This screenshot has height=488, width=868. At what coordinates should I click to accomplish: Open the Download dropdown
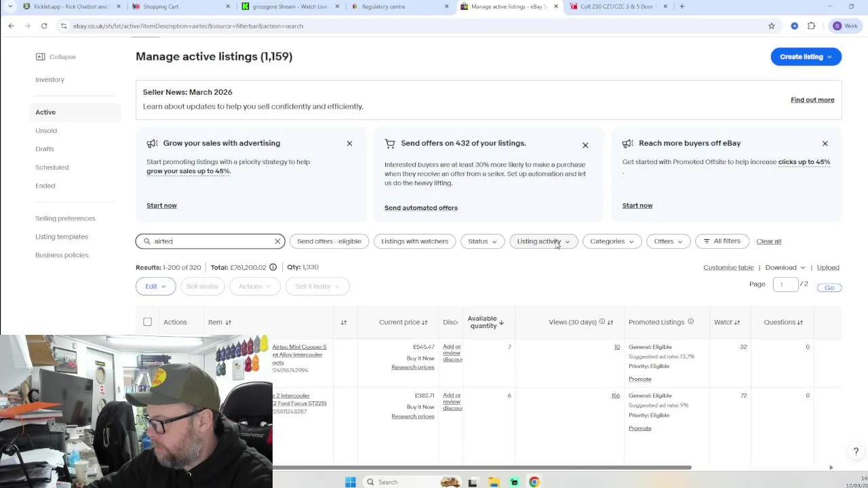click(x=785, y=268)
